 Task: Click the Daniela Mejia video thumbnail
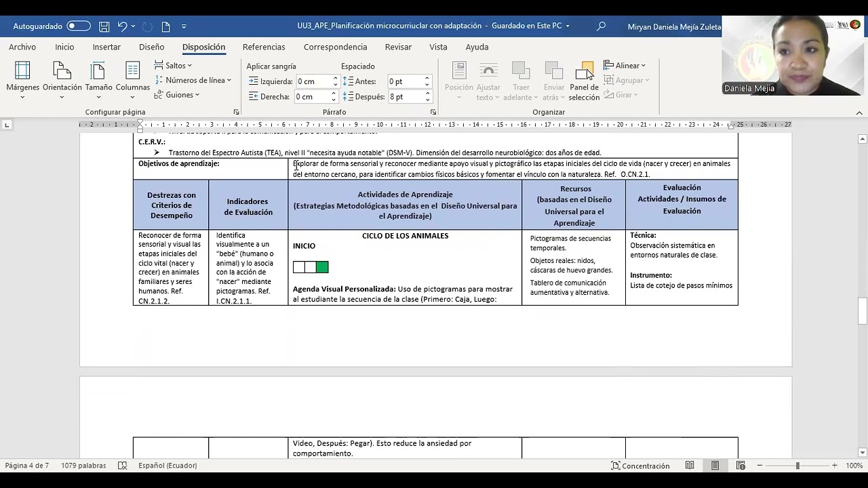tap(791, 56)
